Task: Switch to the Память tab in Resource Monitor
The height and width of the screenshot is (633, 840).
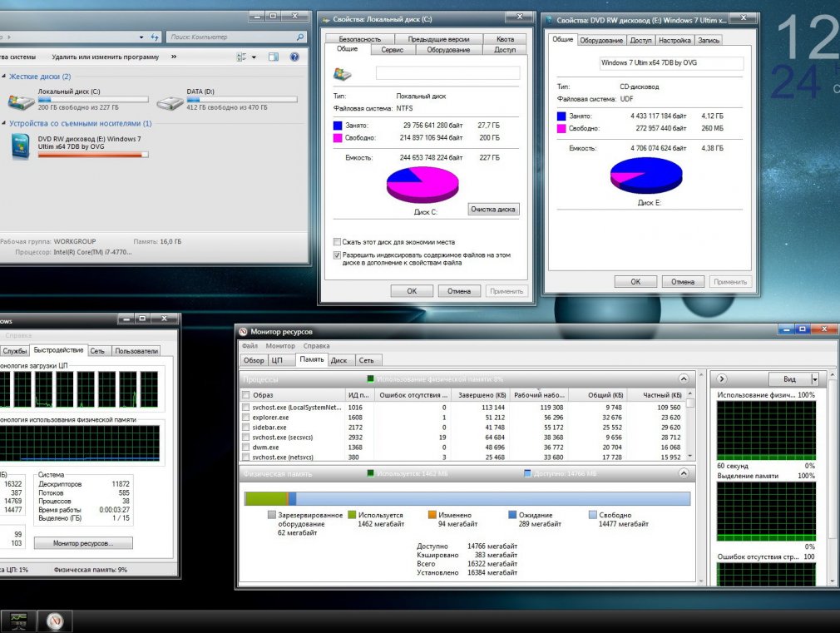Action: [311, 359]
